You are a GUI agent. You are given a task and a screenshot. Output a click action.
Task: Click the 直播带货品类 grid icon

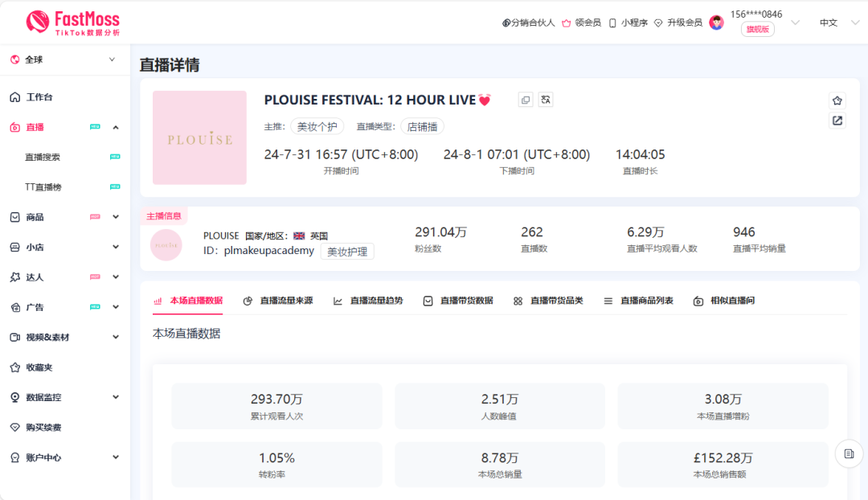pos(518,301)
